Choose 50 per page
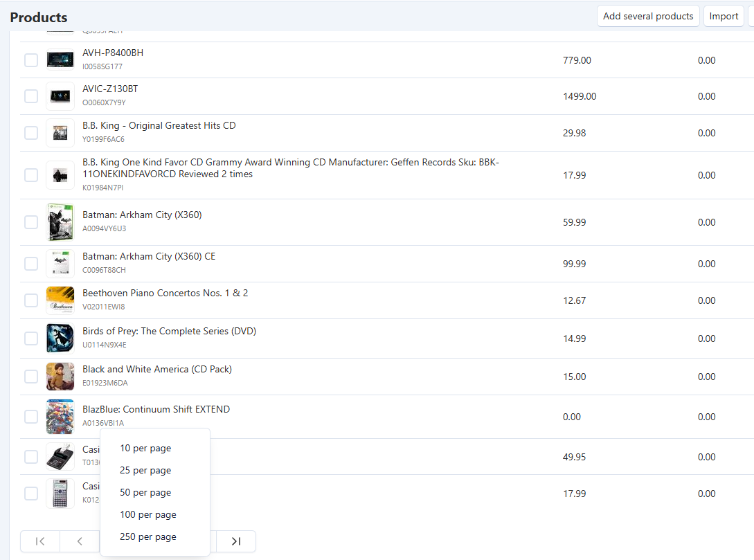Screen dimensions: 754x560 coord(145,492)
